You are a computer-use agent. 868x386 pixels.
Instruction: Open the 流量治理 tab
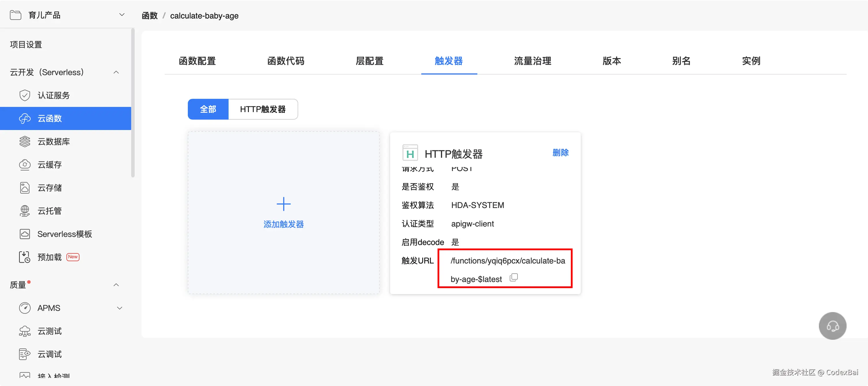pos(533,61)
